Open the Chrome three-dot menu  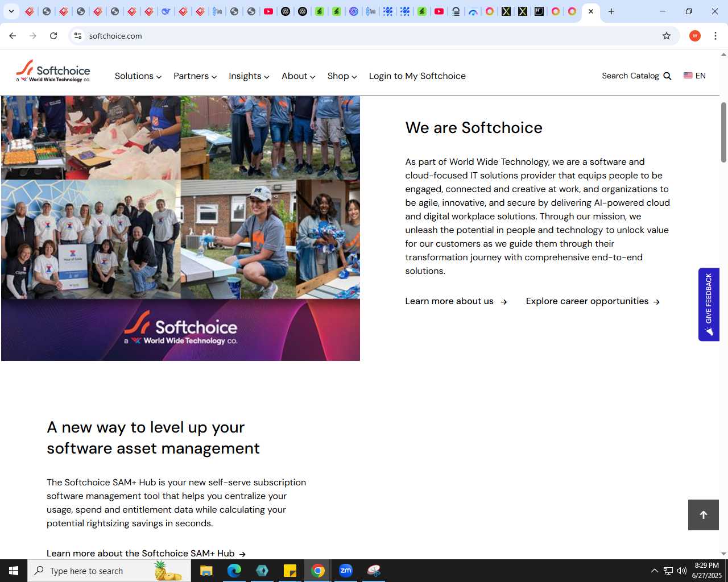coord(715,36)
